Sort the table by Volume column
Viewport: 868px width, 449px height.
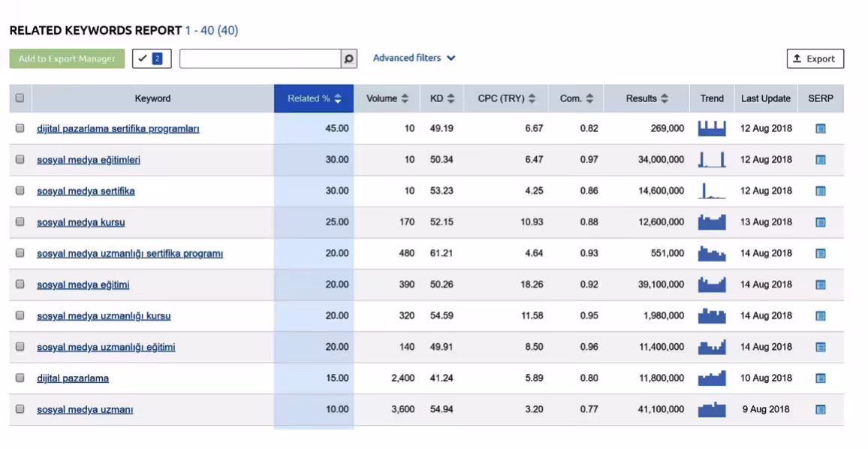pyautogui.click(x=387, y=97)
